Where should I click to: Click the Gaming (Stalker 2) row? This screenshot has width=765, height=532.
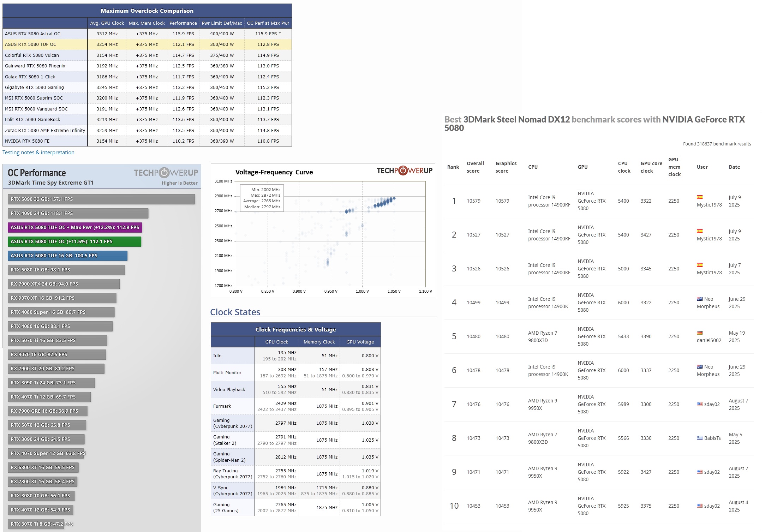click(296, 440)
